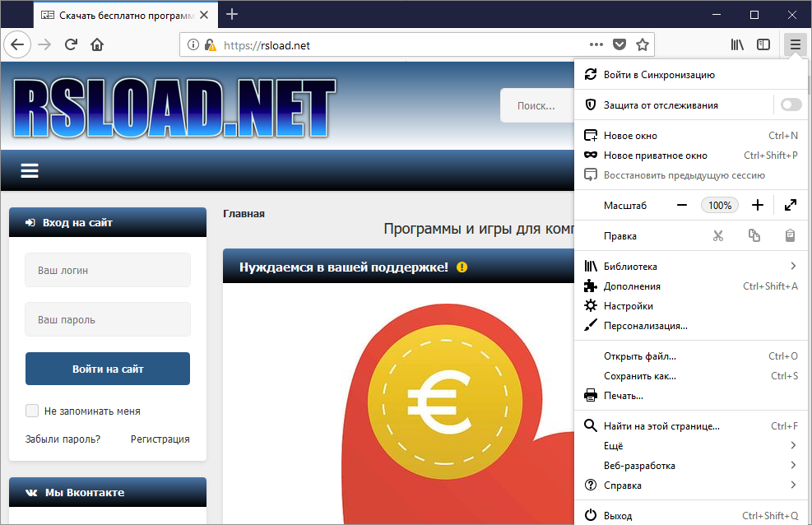Show site information via the info icon
The height and width of the screenshot is (525, 812).
pyautogui.click(x=193, y=45)
